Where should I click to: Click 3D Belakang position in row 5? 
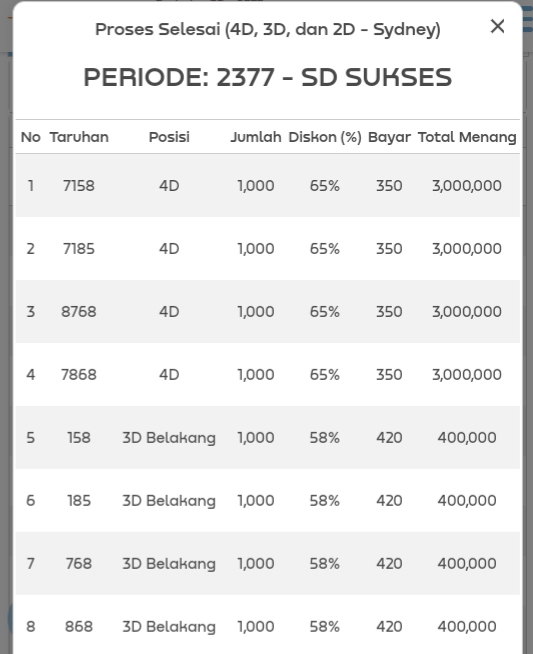click(169, 438)
